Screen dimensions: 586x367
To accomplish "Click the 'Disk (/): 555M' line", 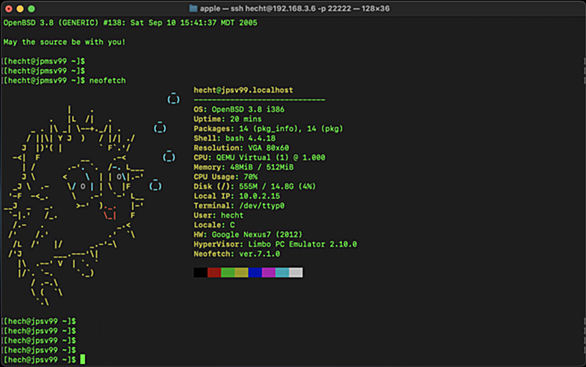I will [255, 186].
